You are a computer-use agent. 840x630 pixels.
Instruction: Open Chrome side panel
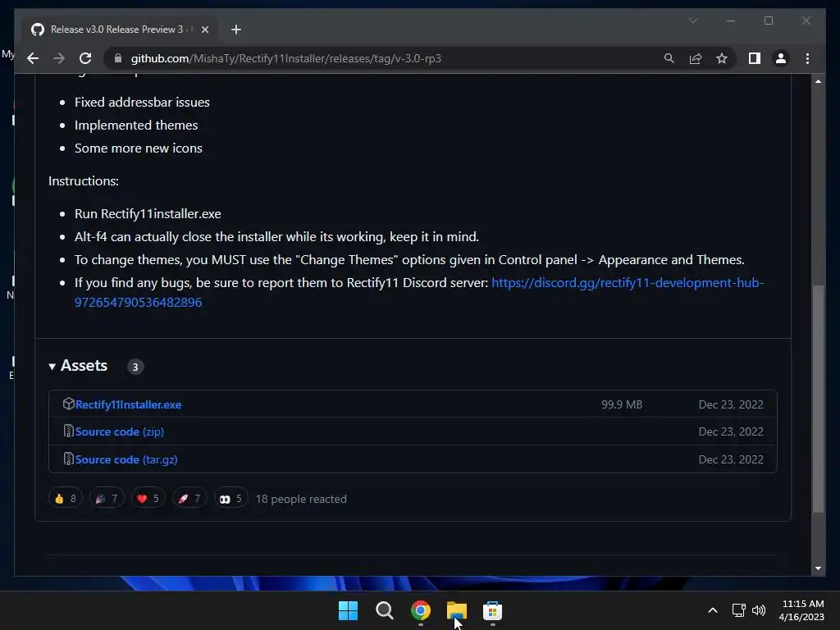(x=755, y=58)
